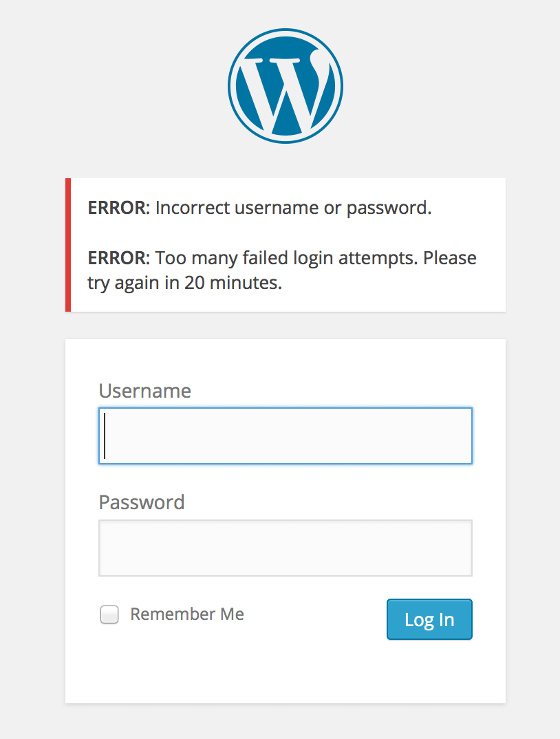Click the Remember Me label text
Screen dimensions: 560x739
(187, 614)
